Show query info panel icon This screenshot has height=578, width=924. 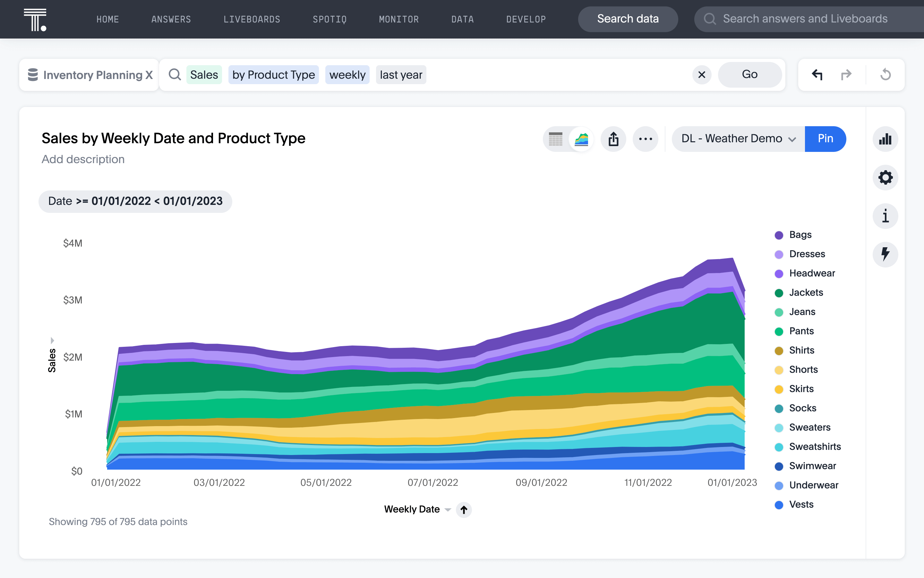885,216
